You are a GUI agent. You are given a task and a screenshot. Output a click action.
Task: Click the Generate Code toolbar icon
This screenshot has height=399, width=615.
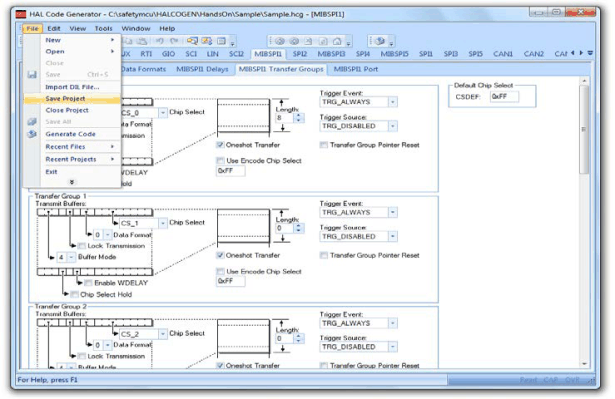coord(379,41)
